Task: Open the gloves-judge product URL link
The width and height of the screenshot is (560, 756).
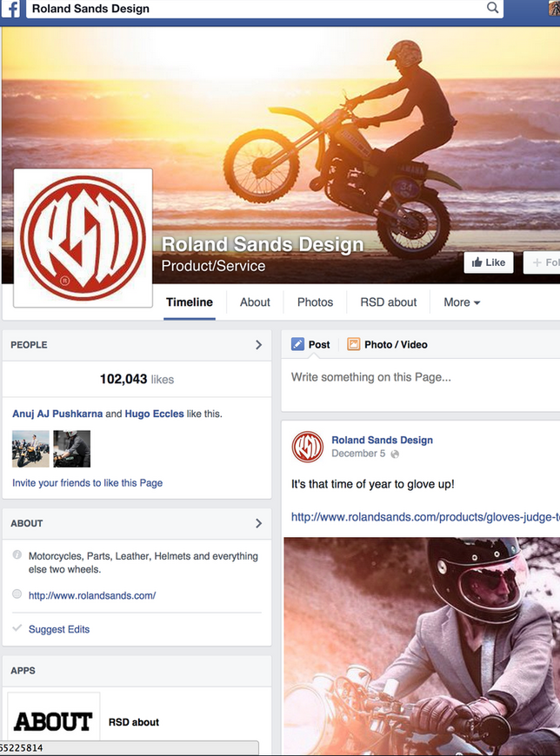Action: click(425, 517)
